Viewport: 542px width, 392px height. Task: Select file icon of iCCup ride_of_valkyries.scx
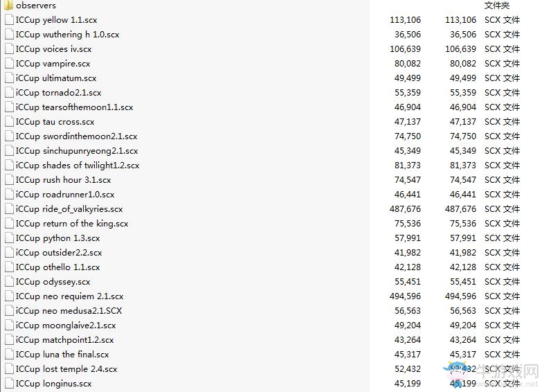[9, 208]
